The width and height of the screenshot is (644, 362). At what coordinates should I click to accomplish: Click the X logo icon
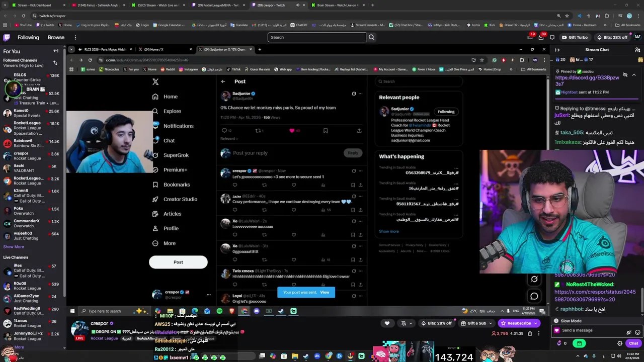[x=155, y=81]
